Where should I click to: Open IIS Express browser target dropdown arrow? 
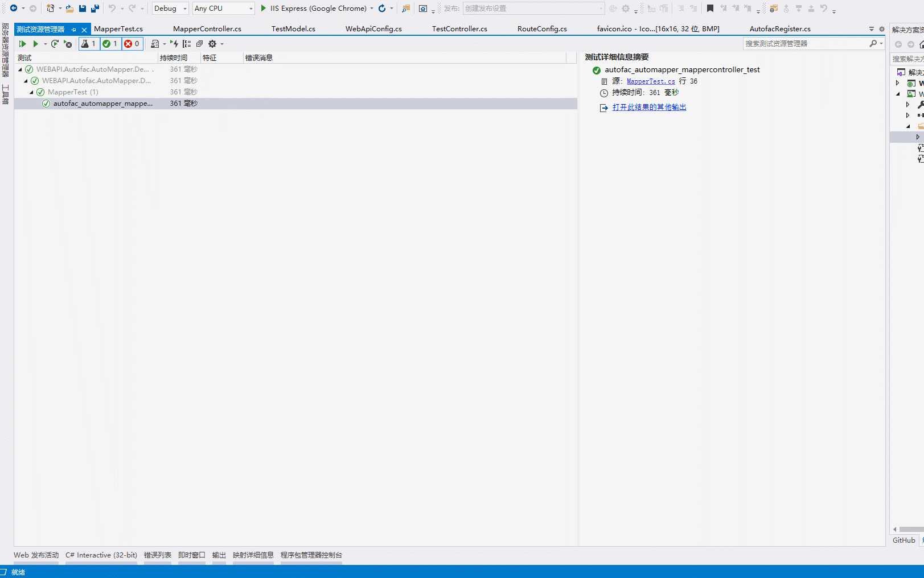tap(372, 9)
